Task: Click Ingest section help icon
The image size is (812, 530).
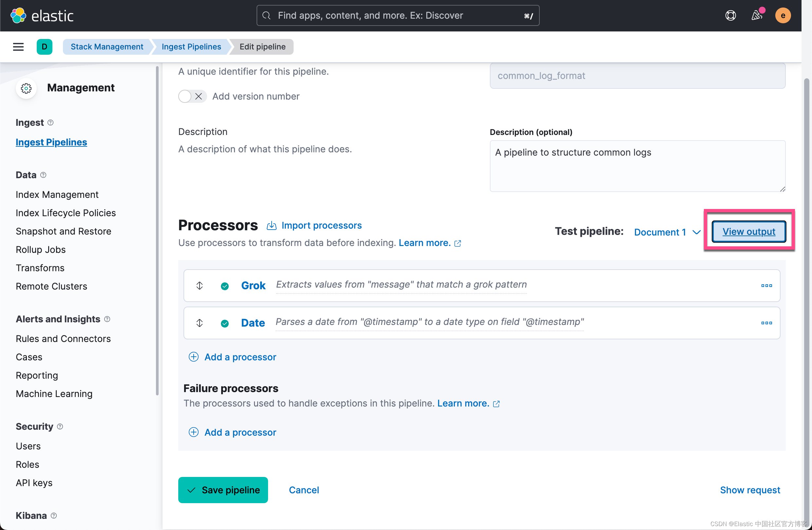Action: point(50,123)
